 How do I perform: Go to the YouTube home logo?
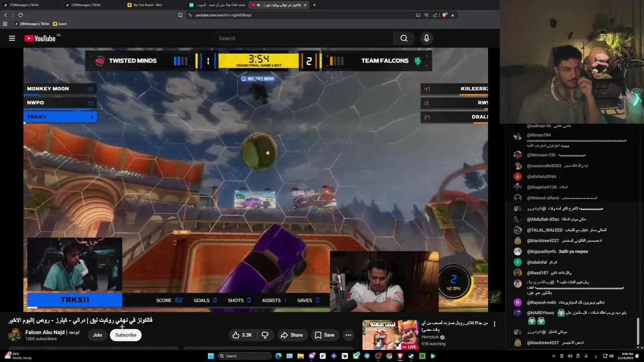pyautogui.click(x=39, y=38)
